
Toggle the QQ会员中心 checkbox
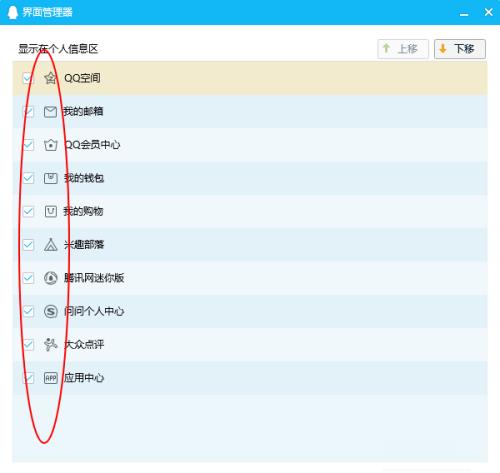pos(28,145)
